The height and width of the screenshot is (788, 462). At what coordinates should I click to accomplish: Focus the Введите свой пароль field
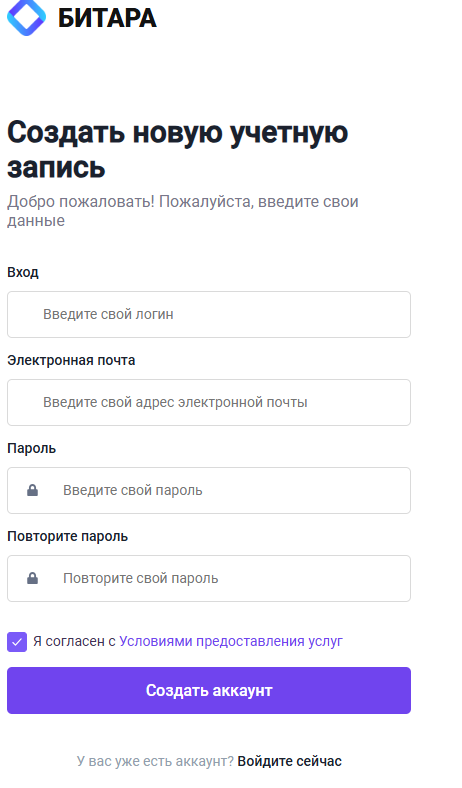tap(209, 490)
